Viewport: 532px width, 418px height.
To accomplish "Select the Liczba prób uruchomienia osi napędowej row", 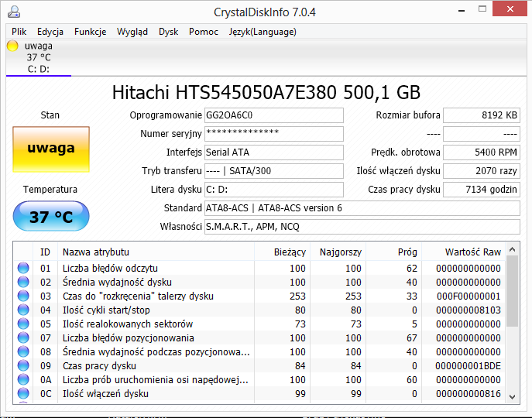I will pyautogui.click(x=259, y=379).
